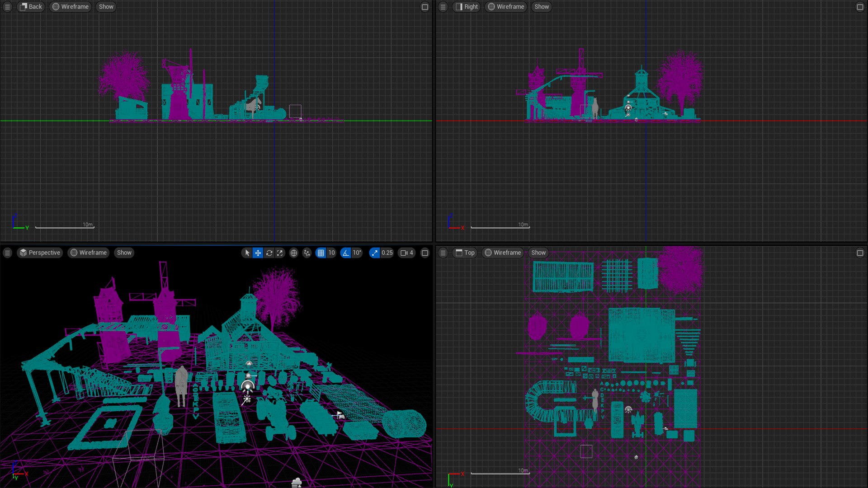Click the surface snapping icon
Screen dimensions: 868x488
(x=307, y=253)
